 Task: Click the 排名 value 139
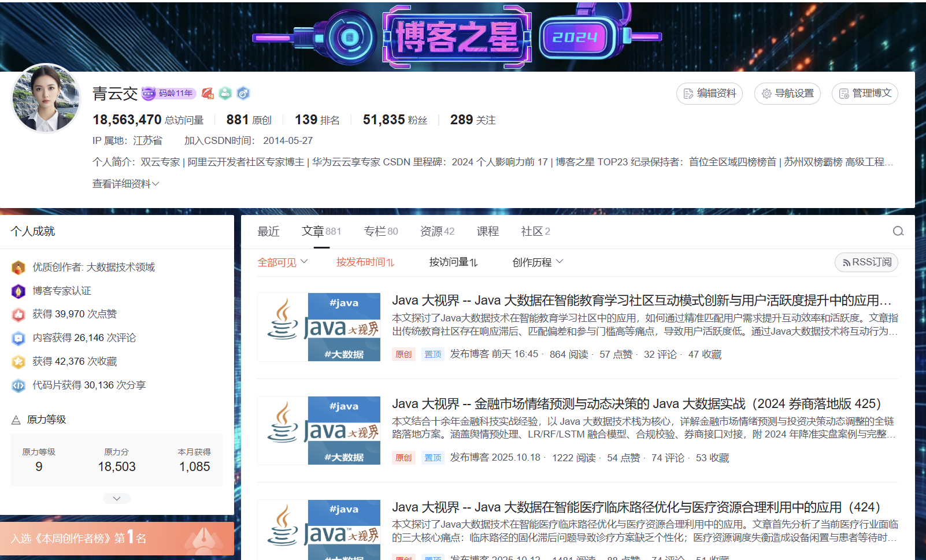pyautogui.click(x=317, y=120)
